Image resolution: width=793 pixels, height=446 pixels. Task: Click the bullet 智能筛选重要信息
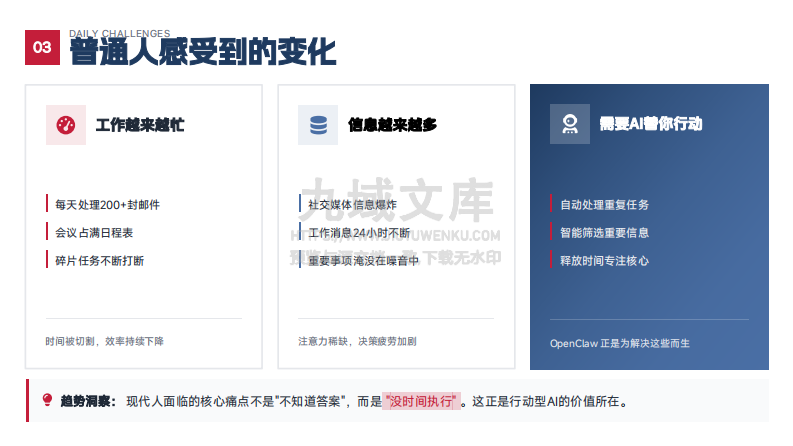pyautogui.click(x=604, y=232)
